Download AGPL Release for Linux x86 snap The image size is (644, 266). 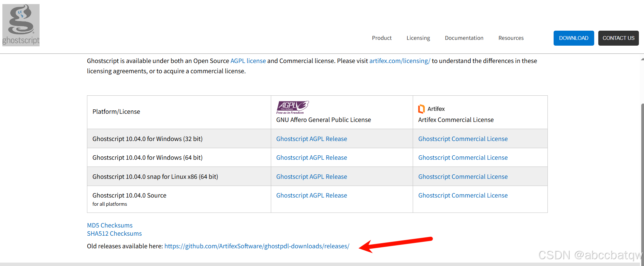coord(311,177)
